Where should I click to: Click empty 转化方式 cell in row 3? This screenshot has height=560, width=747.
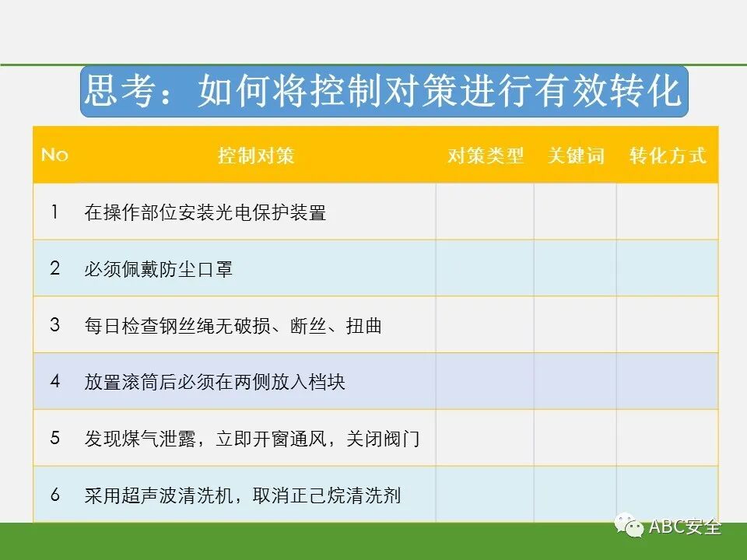(668, 325)
